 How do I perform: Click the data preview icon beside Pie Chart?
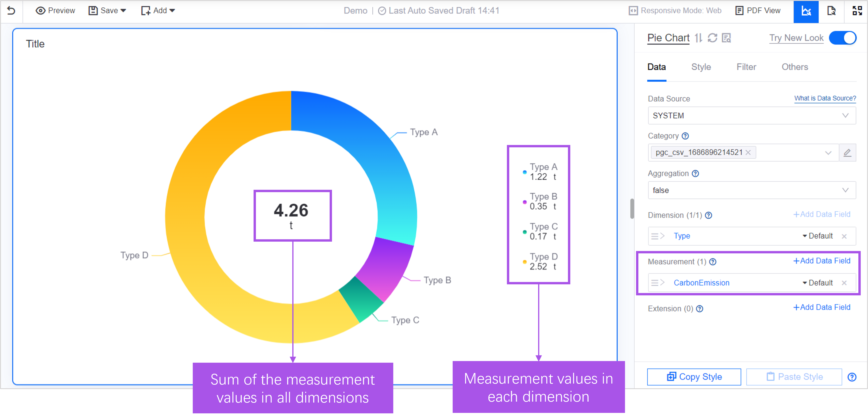tap(726, 38)
